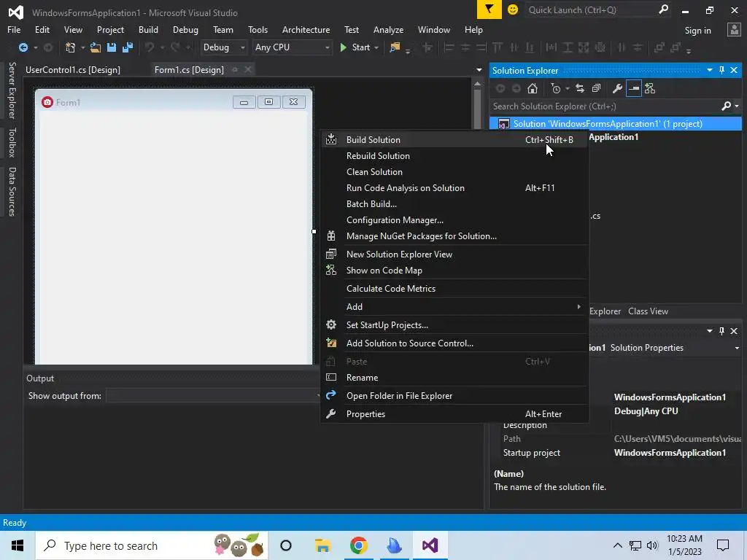The image size is (747, 560).
Task: Click the Save toolbar icon
Action: [112, 47]
